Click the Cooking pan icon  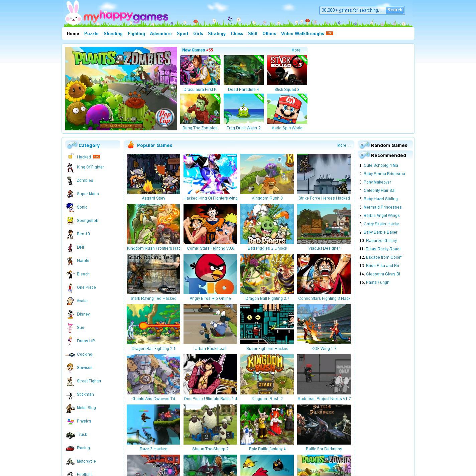point(70,354)
